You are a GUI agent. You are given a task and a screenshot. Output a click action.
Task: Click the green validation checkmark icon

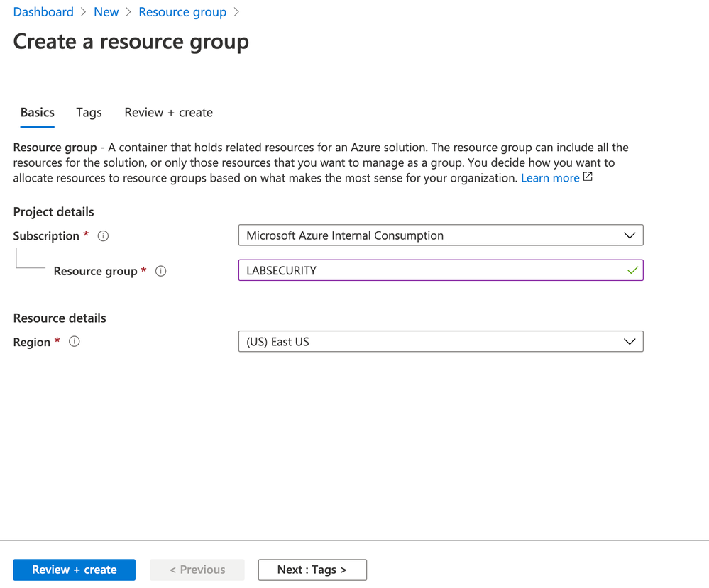[x=632, y=270]
